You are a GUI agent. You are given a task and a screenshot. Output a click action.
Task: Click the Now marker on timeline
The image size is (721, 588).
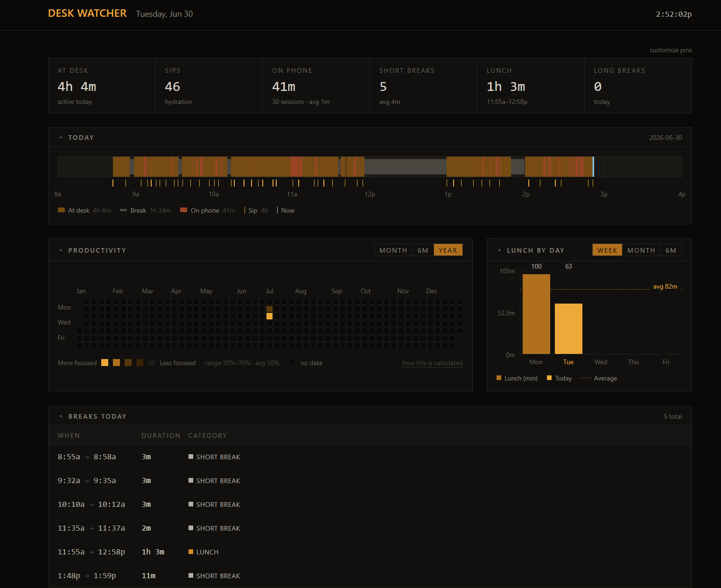(593, 166)
